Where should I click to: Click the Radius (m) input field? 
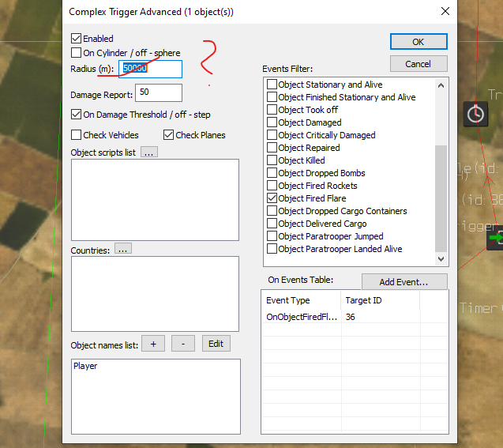click(x=151, y=69)
